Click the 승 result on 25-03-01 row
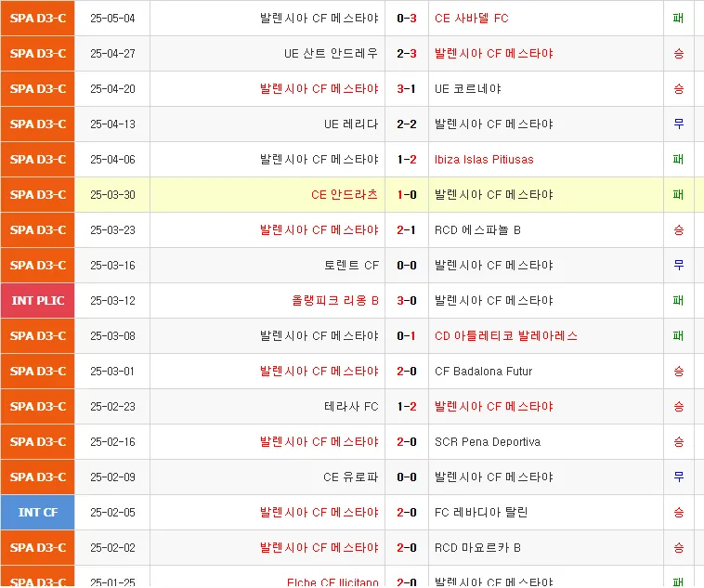This screenshot has height=588, width=704. (678, 371)
